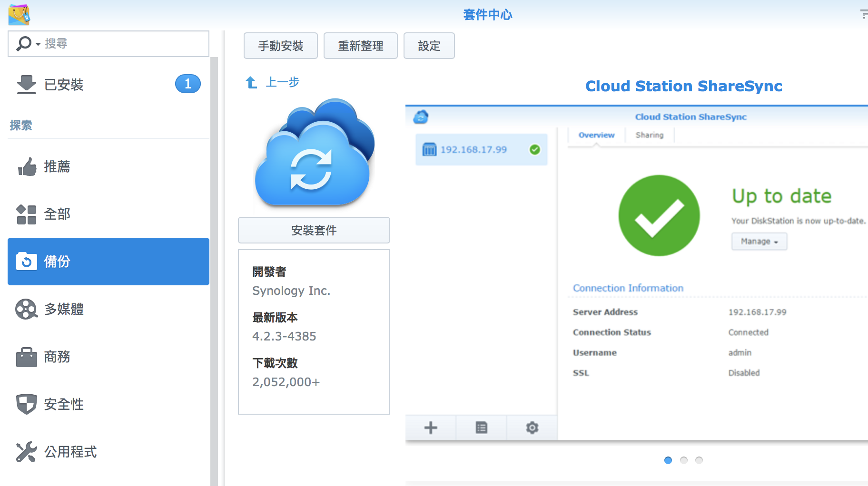Click the 安裝套件 install button
This screenshot has width=868, height=486.
[314, 230]
